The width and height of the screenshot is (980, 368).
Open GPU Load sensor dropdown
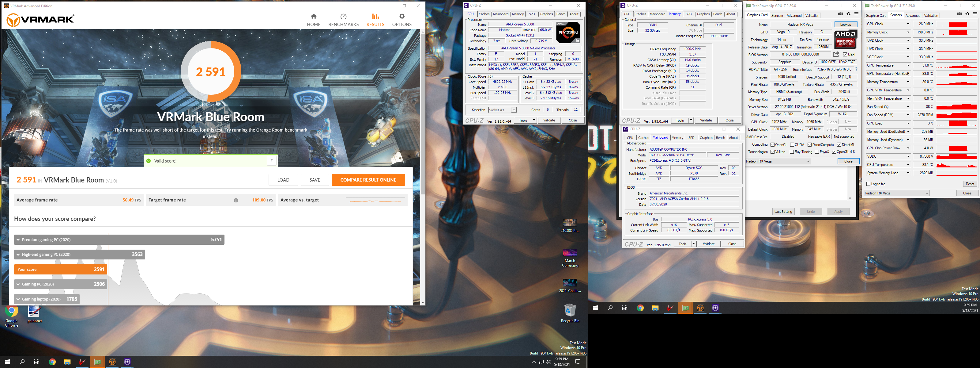[908, 123]
